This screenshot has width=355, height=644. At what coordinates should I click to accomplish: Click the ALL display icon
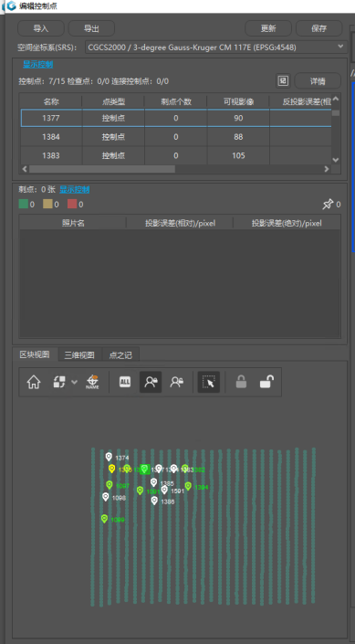(125, 382)
